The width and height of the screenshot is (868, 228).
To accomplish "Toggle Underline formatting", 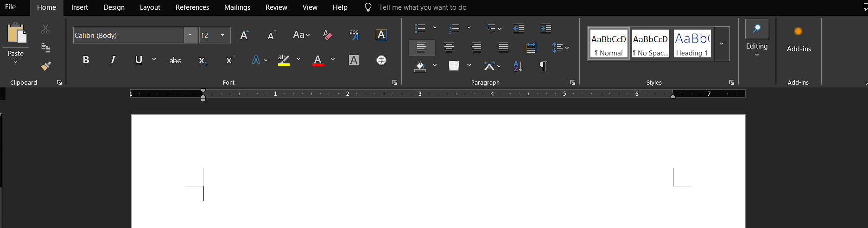I will point(139,60).
